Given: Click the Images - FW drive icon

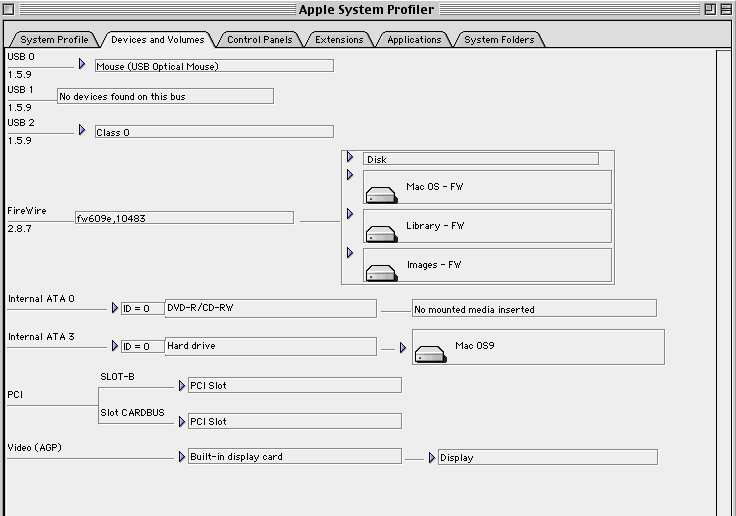Looking at the screenshot, I should (x=382, y=273).
